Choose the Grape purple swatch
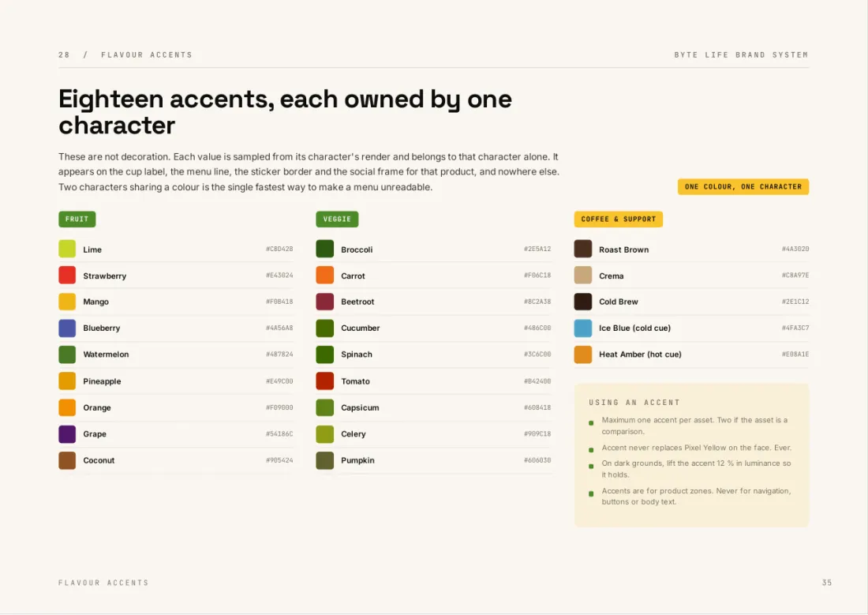 pos(67,434)
